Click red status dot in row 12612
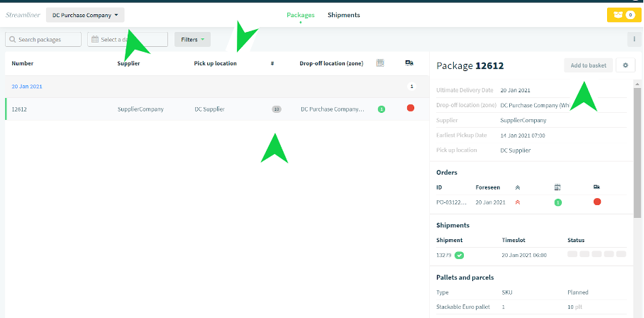 pyautogui.click(x=411, y=108)
